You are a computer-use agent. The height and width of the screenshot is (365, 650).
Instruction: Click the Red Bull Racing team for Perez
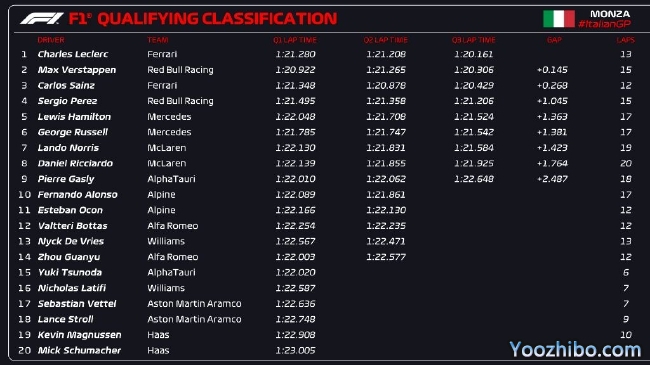click(x=180, y=101)
